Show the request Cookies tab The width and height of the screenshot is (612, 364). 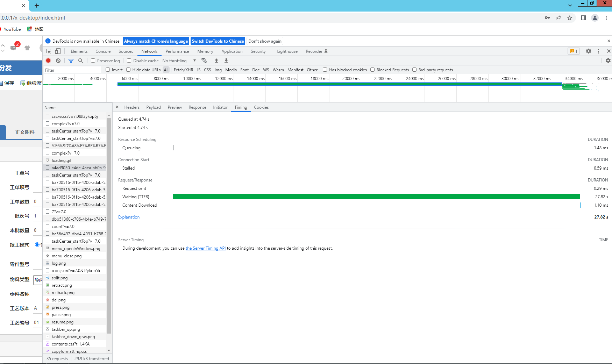click(x=261, y=107)
